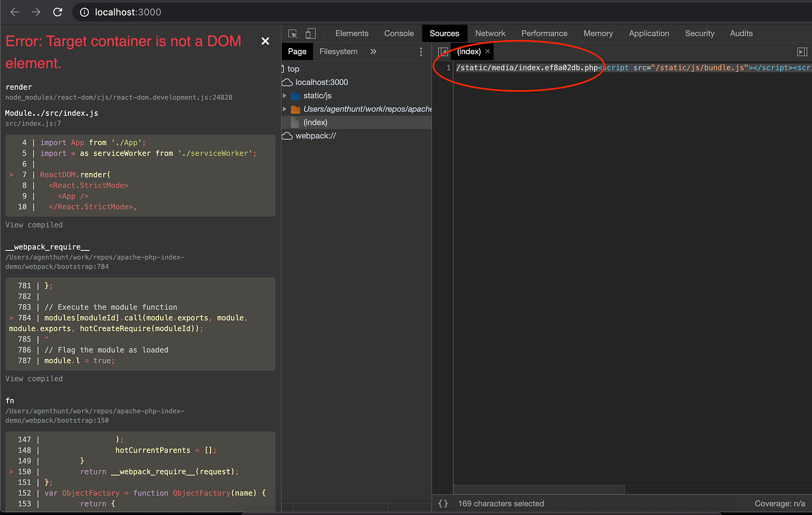Select the Sources tab
Viewport: 812px width, 515px height.
[444, 34]
